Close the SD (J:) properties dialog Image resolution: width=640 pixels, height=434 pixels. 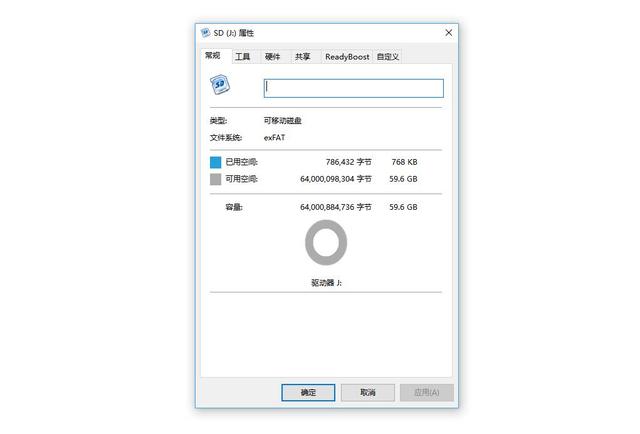tap(449, 33)
